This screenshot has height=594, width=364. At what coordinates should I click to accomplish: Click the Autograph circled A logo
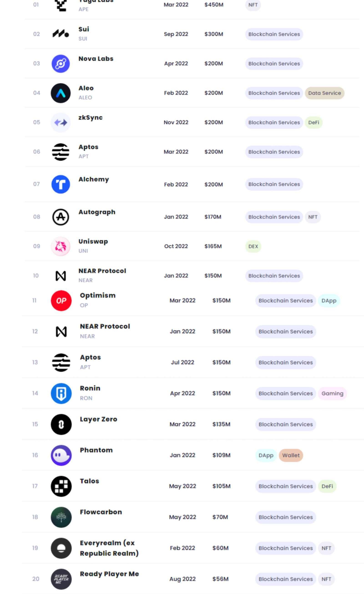(x=61, y=217)
